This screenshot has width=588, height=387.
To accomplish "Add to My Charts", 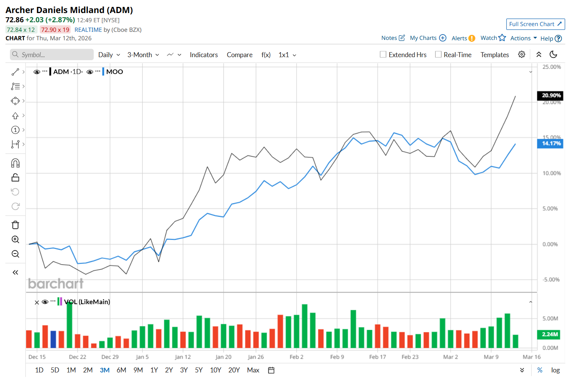I will click(x=428, y=38).
